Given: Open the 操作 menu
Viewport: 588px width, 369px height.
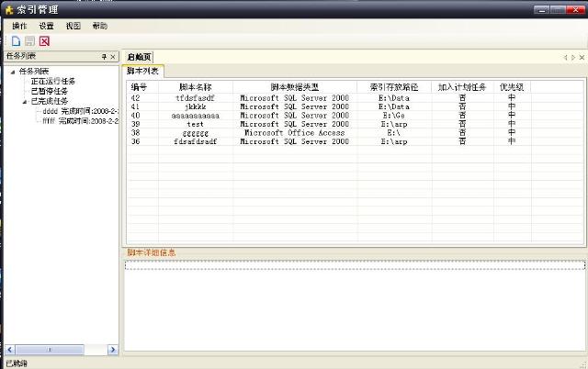Looking at the screenshot, I should coord(19,27).
